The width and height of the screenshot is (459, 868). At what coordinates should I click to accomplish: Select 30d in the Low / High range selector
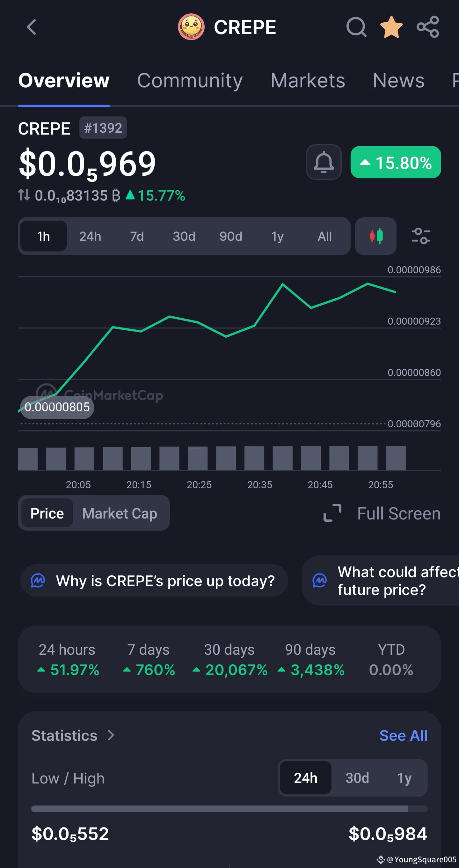357,778
